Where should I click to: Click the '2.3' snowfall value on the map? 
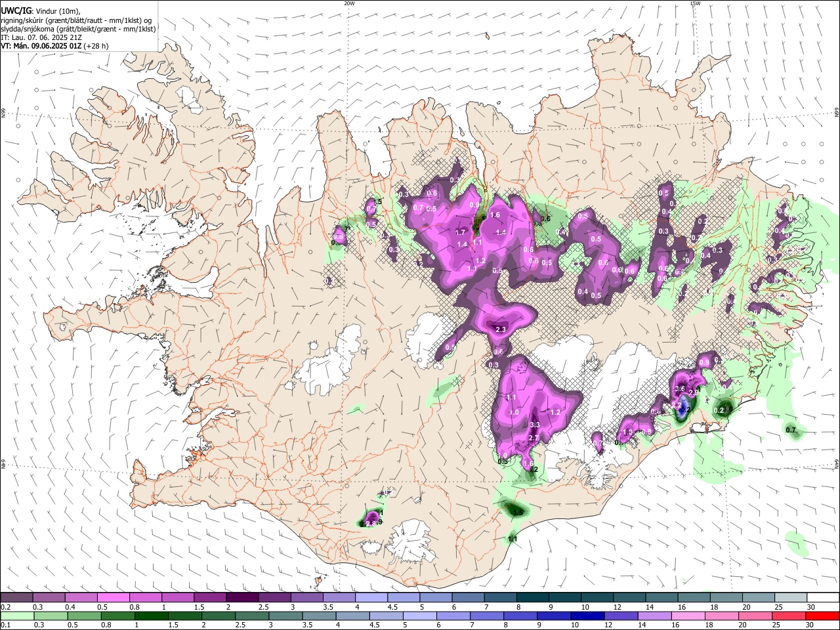point(500,329)
